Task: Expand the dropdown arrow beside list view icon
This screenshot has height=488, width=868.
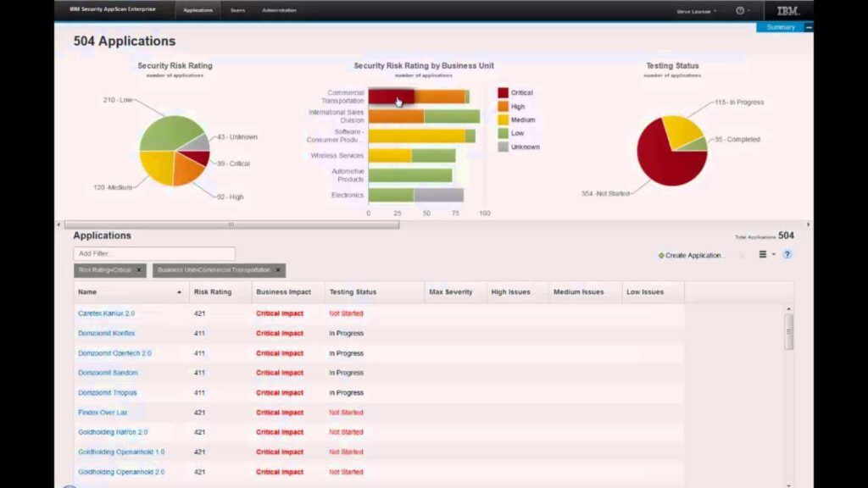Action: click(x=773, y=254)
